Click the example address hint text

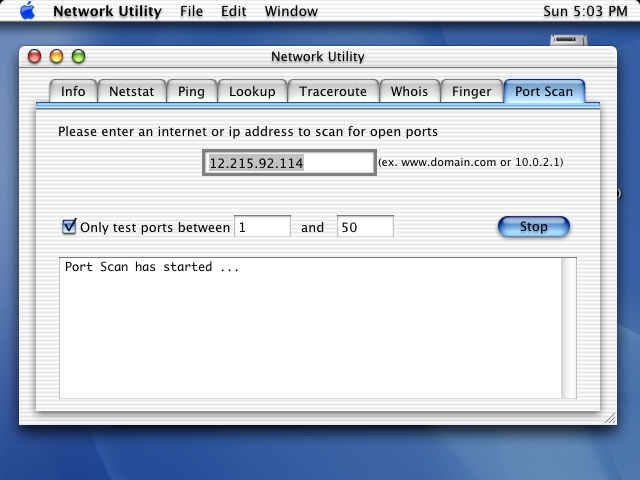(471, 162)
